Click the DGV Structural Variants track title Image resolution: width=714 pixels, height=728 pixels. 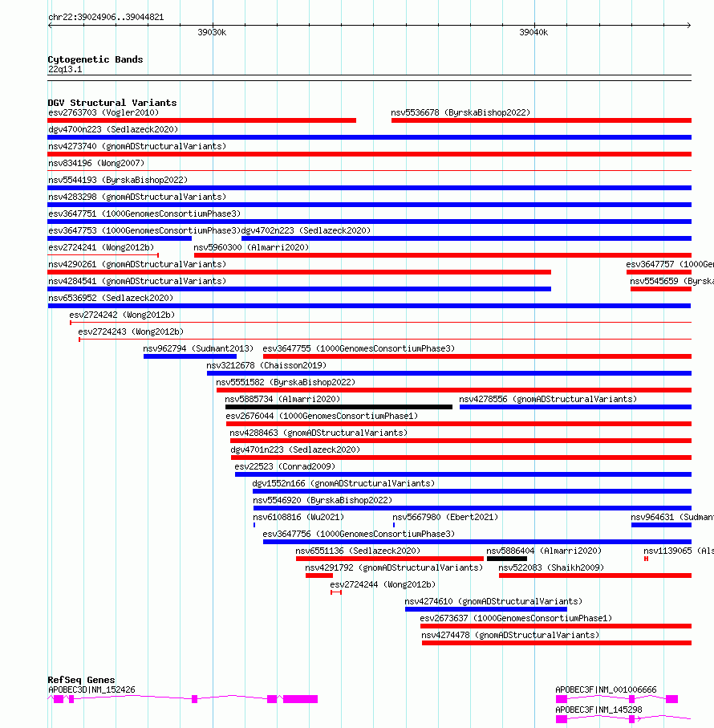(x=112, y=103)
